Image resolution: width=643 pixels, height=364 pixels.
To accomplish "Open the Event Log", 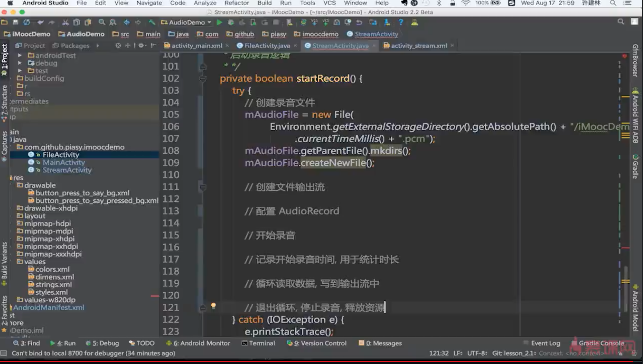I will point(545,343).
